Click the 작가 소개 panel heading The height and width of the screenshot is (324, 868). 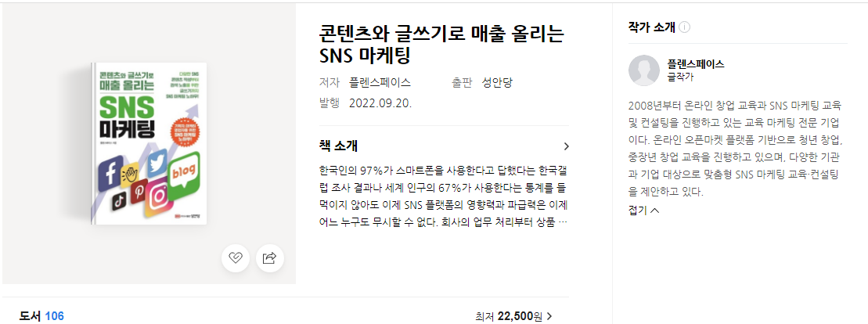tap(652, 27)
